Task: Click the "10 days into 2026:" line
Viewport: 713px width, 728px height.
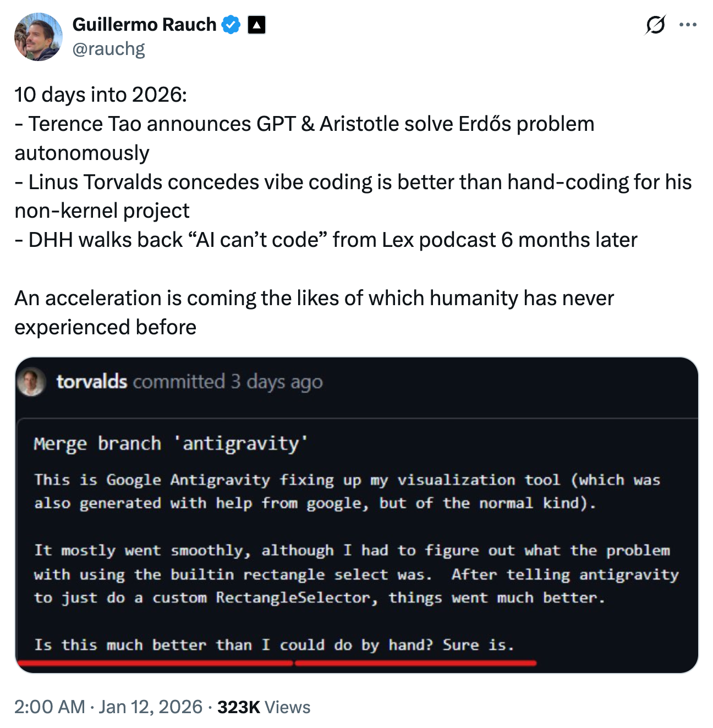Action: [x=101, y=95]
